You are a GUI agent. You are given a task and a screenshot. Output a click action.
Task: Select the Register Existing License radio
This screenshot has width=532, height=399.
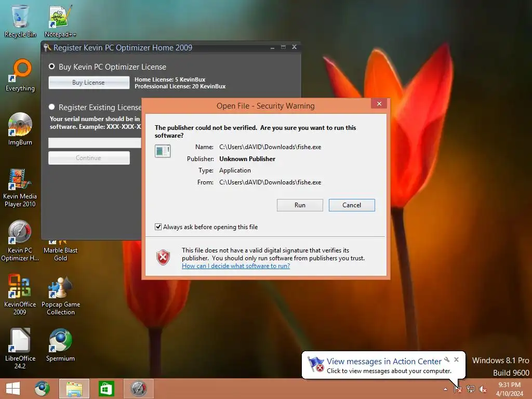coord(51,107)
